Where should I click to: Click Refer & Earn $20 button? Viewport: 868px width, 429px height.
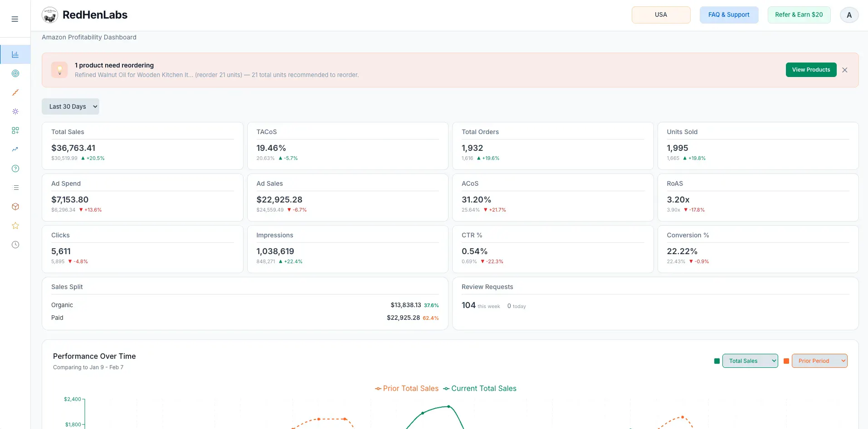click(799, 15)
